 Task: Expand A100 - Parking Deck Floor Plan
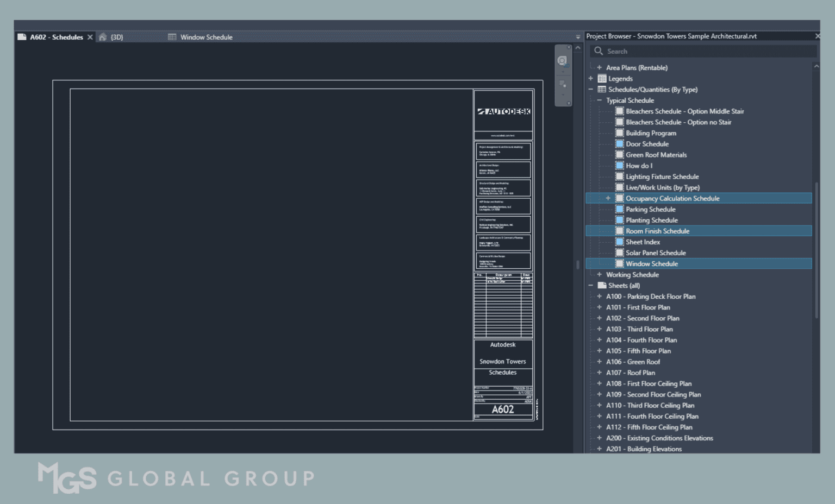point(599,296)
